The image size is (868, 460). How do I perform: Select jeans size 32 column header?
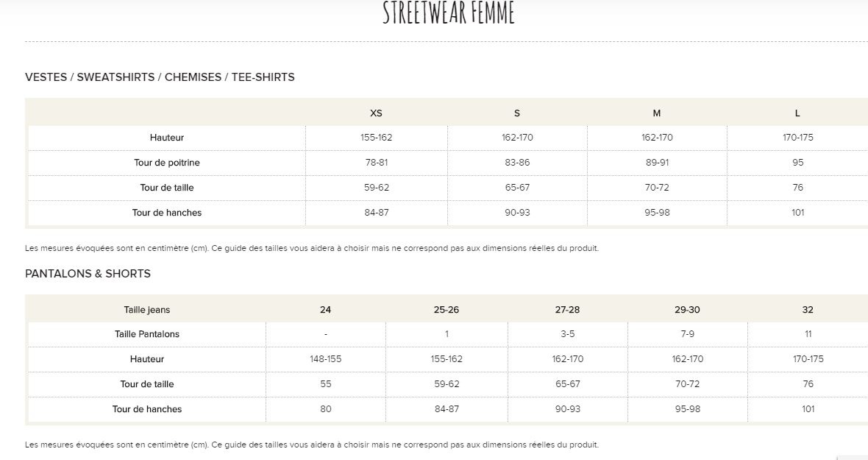808,310
